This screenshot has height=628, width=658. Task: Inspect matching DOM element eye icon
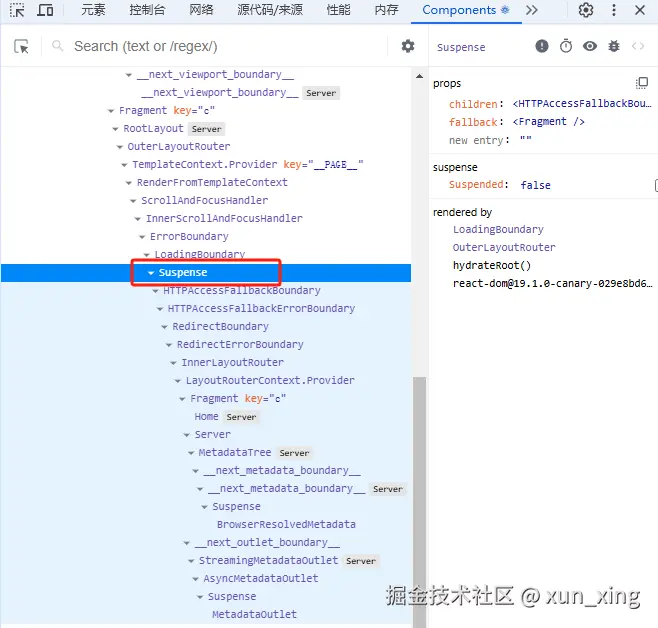[x=590, y=46]
